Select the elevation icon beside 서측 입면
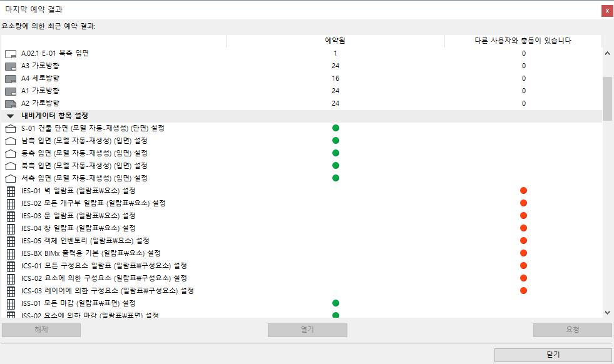The height and width of the screenshot is (364, 614). (x=10, y=178)
